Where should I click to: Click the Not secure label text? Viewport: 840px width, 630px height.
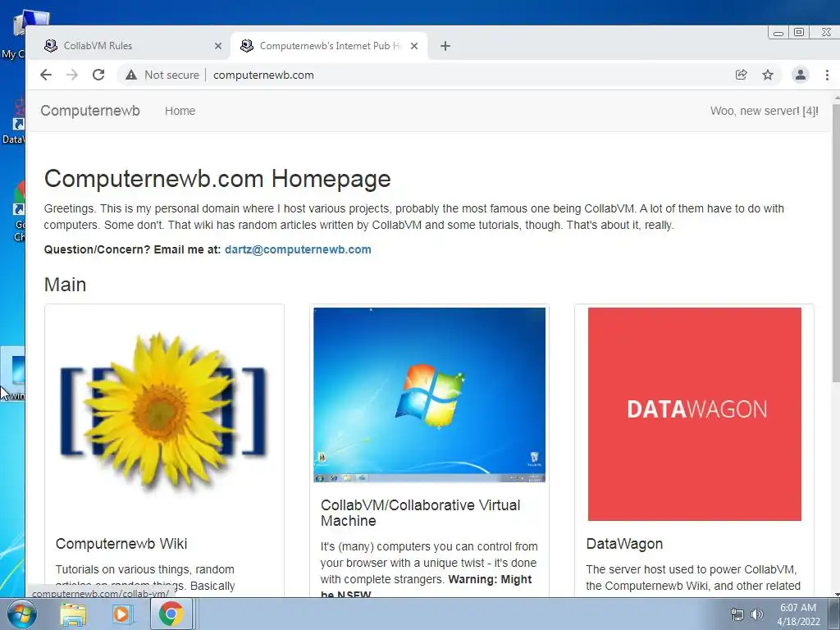171,75
